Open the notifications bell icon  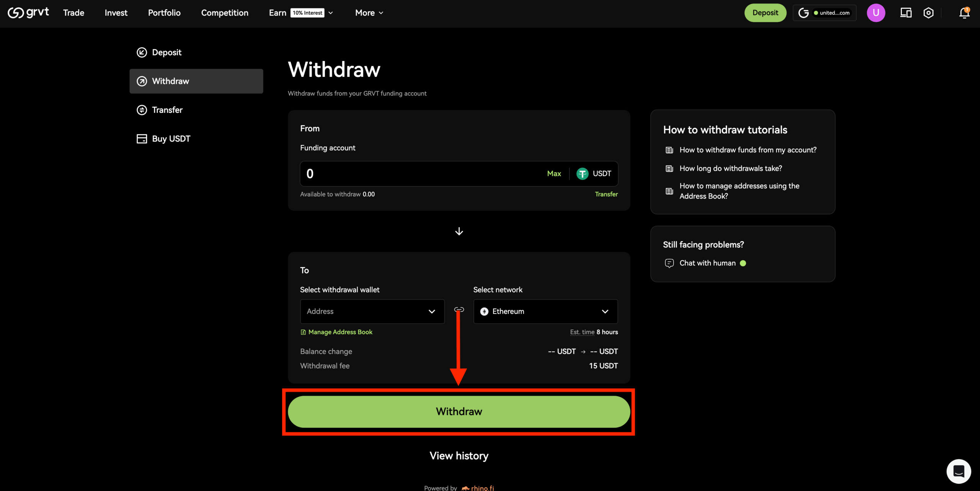(x=964, y=13)
